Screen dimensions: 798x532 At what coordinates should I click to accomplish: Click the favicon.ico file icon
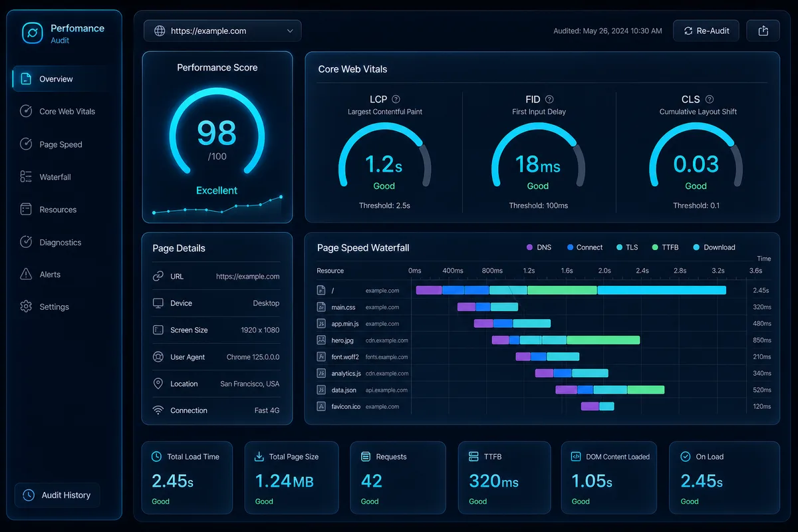(x=321, y=406)
